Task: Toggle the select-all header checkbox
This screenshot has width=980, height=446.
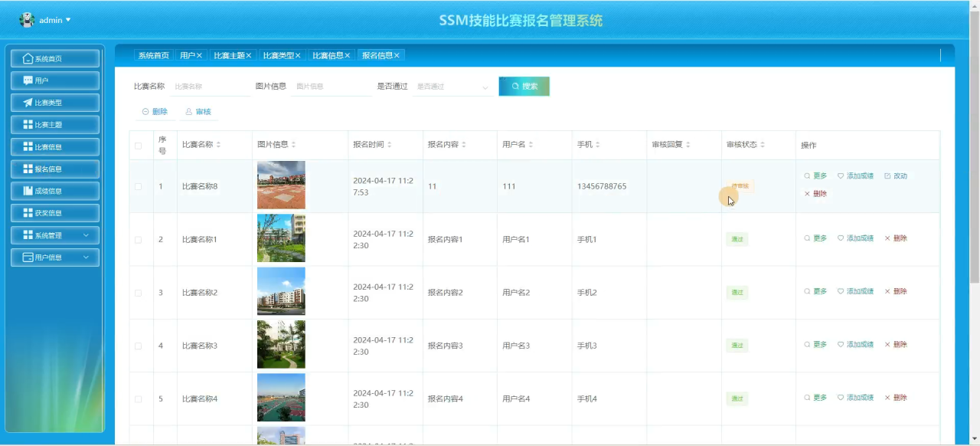Action: [x=139, y=146]
